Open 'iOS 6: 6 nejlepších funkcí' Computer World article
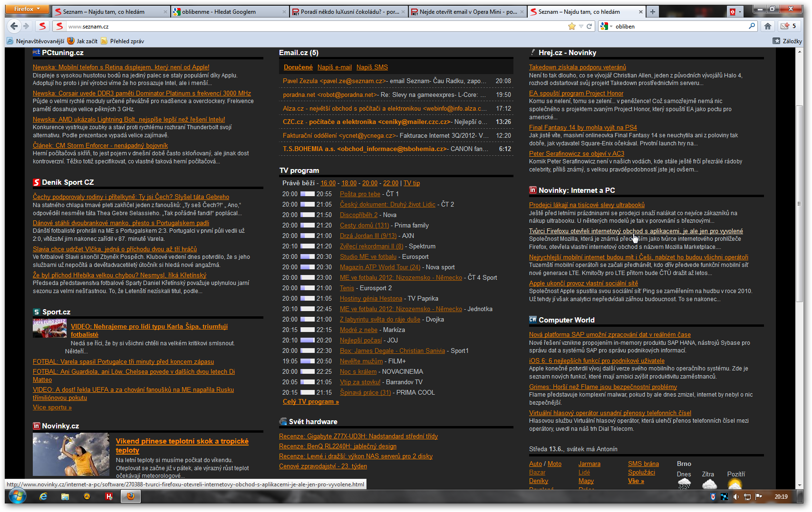Viewport: 812px width, 512px height. click(x=597, y=361)
